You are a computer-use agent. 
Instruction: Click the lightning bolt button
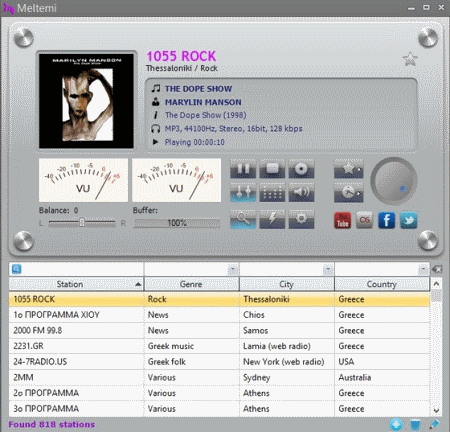click(x=272, y=219)
